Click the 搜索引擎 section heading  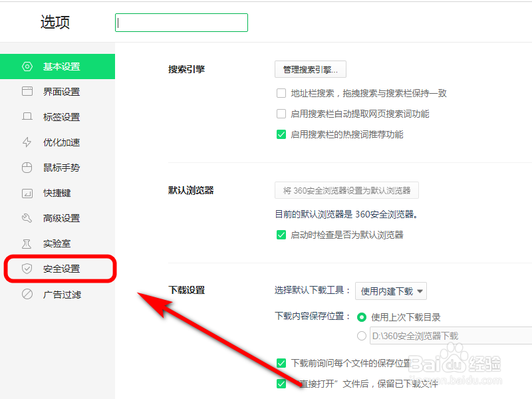(x=187, y=69)
